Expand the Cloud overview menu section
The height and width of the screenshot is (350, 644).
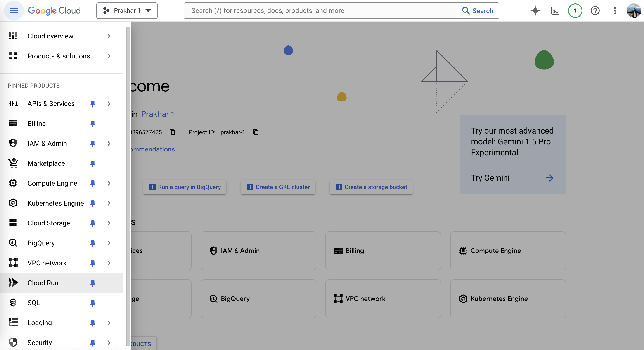pyautogui.click(x=109, y=36)
